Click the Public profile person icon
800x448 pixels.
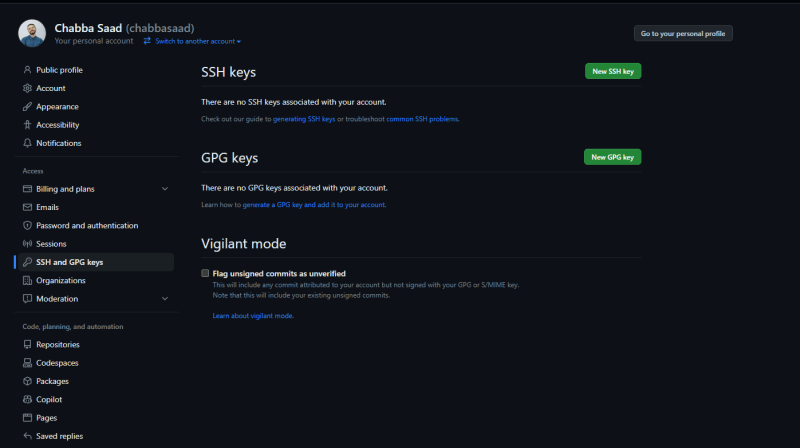click(27, 70)
